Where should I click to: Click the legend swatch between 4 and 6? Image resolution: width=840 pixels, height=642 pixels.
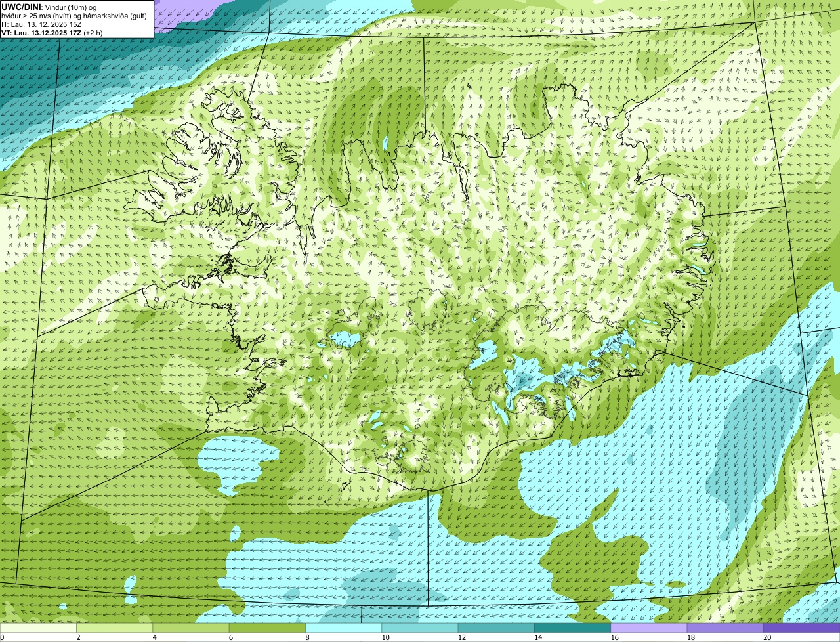pyautogui.click(x=191, y=628)
